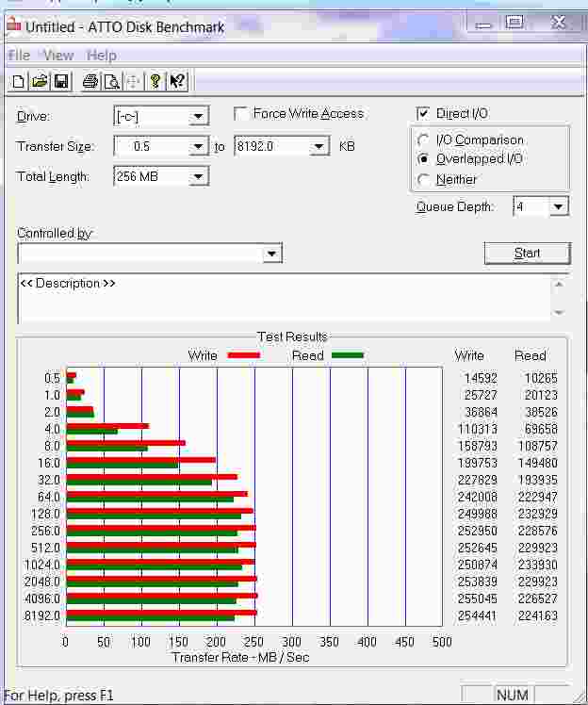Click the Transfer Rate - MB / Sec label
This screenshot has height=705, width=588.
240,657
